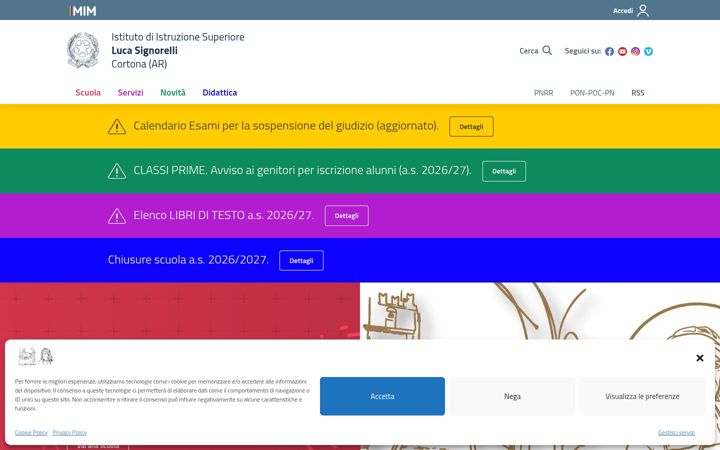The height and width of the screenshot is (450, 720).
Task: Click the school logo in cookie banner
Action: point(36,356)
